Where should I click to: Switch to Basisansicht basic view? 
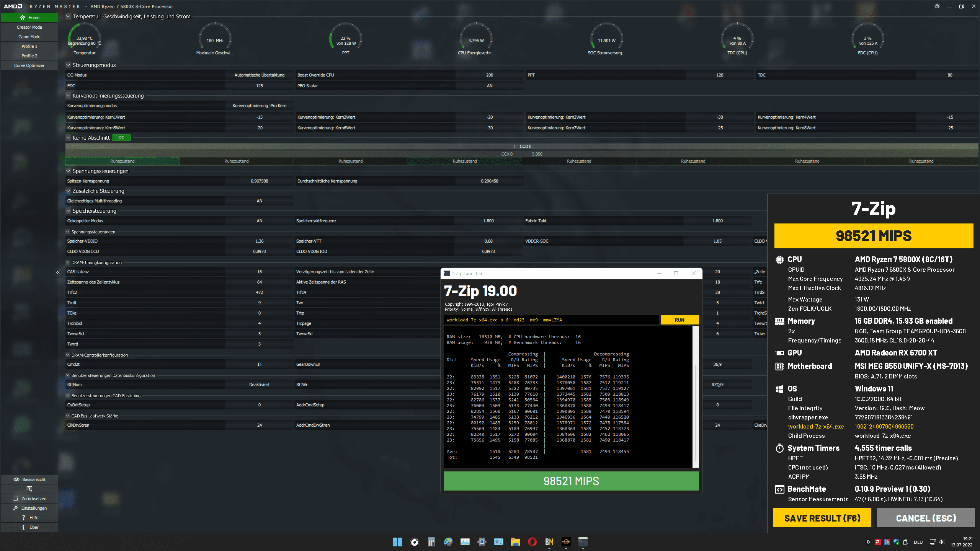(x=29, y=479)
